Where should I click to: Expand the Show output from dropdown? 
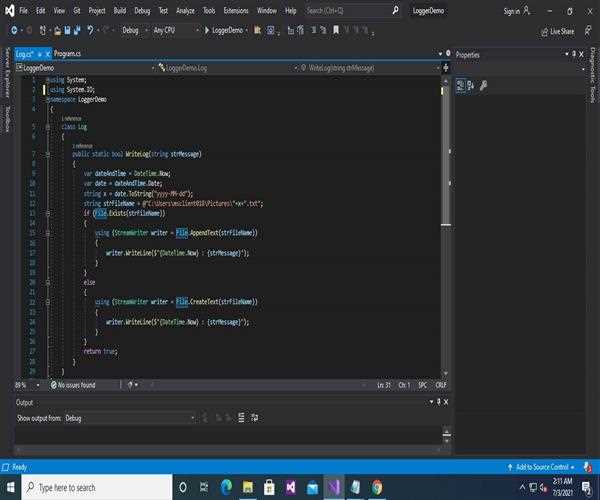[130, 417]
